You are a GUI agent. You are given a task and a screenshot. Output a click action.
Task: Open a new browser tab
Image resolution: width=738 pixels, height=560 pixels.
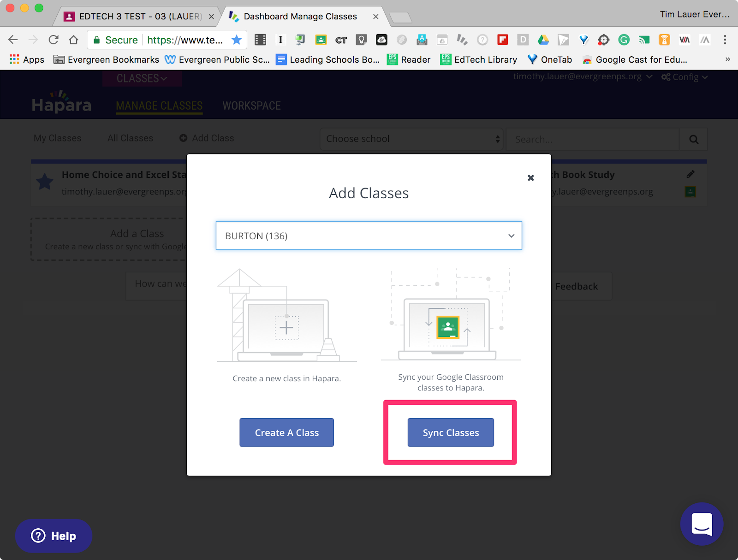[x=400, y=18]
